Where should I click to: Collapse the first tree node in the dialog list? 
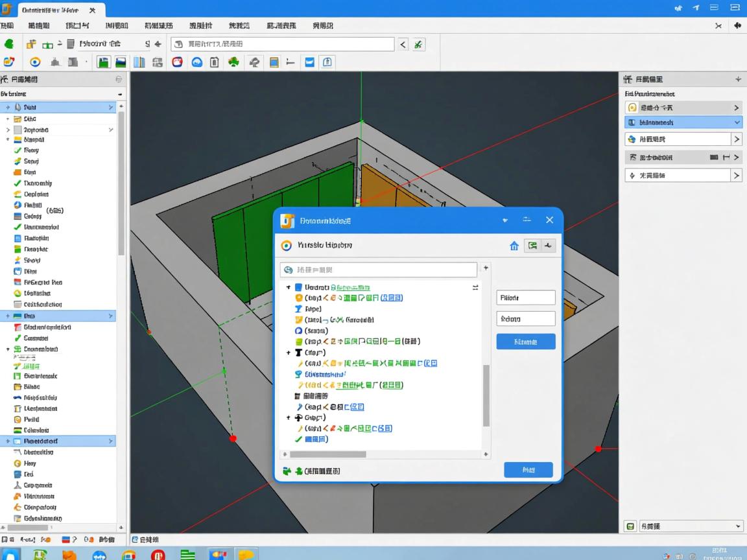288,287
